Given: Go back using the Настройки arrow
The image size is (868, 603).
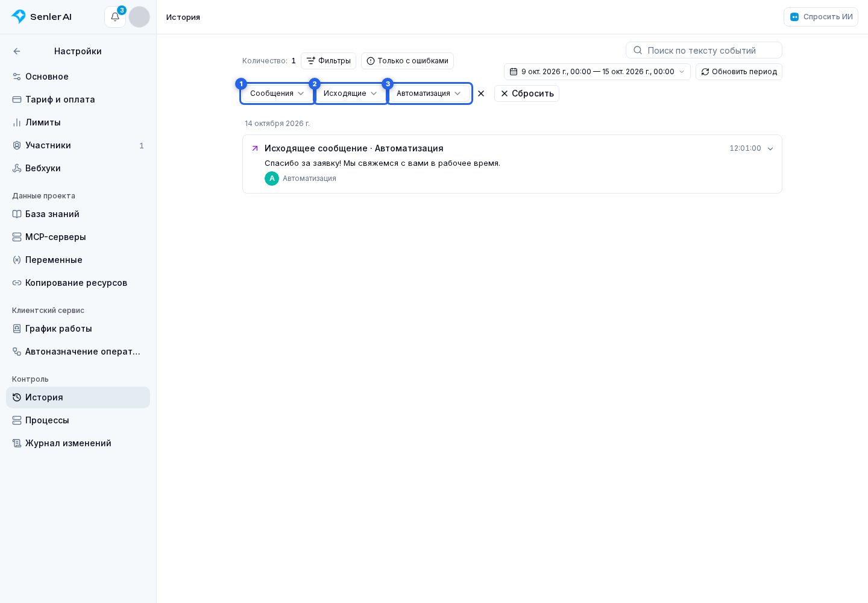Looking at the screenshot, I should pyautogui.click(x=17, y=51).
